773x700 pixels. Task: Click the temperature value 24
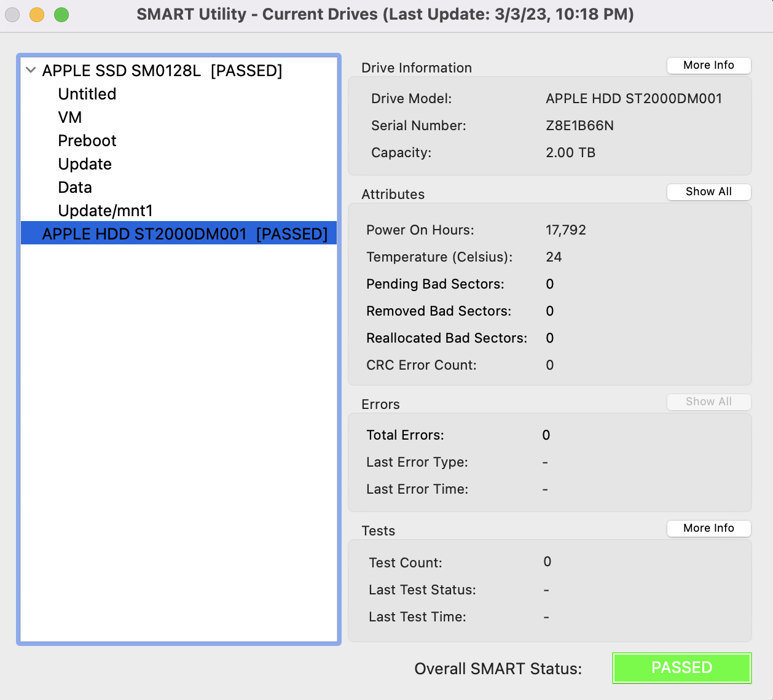coord(554,257)
